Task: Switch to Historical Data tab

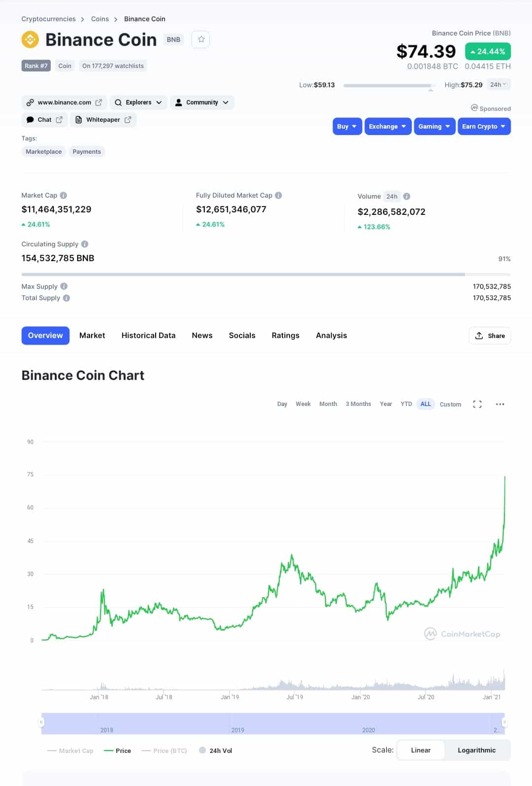Action: click(x=148, y=335)
